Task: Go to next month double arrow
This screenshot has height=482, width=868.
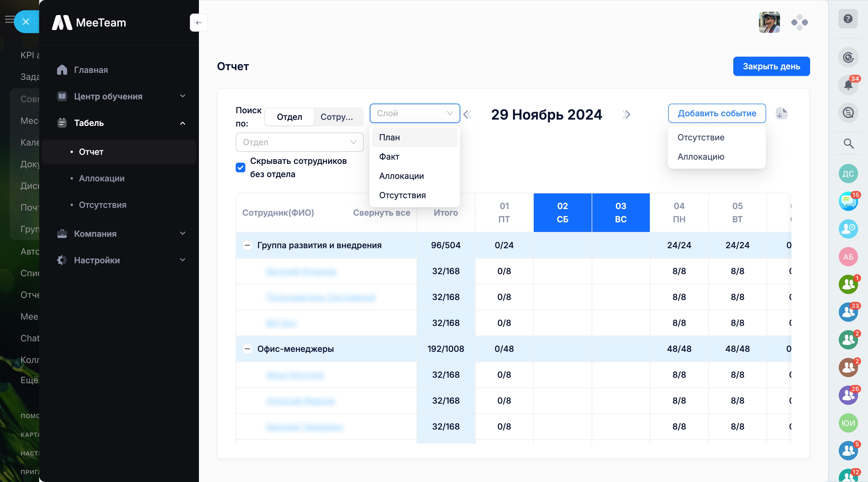Action: click(x=626, y=114)
